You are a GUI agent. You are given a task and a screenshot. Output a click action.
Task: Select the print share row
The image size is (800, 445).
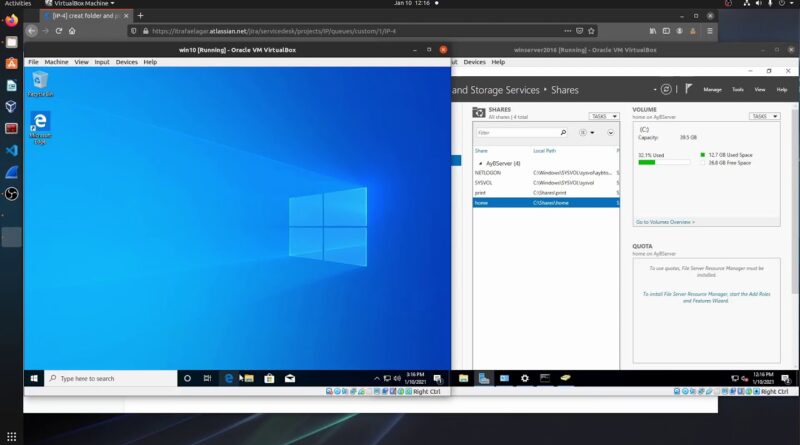click(x=546, y=193)
